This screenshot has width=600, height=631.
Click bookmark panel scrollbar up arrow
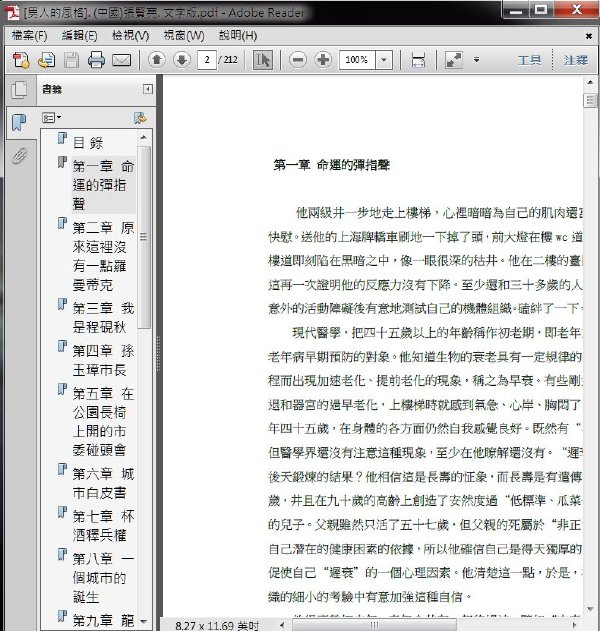(x=144, y=138)
